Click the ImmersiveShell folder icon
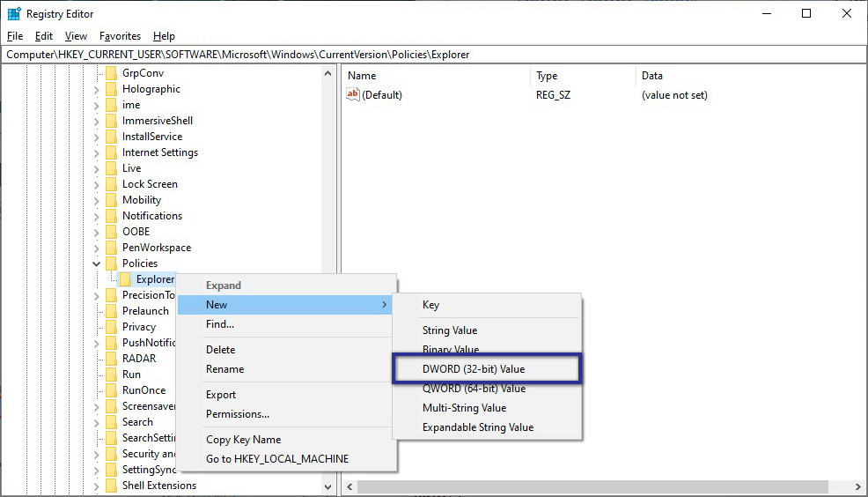The width and height of the screenshot is (868, 497). click(x=111, y=121)
